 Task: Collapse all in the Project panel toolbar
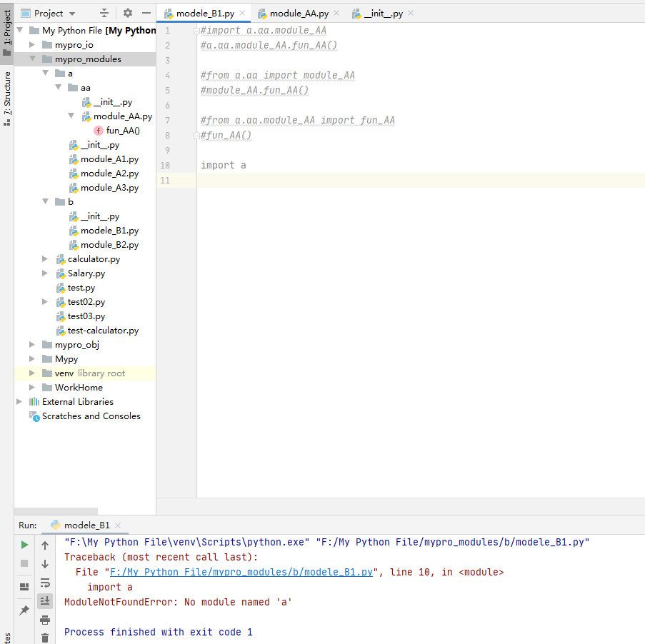click(x=104, y=13)
